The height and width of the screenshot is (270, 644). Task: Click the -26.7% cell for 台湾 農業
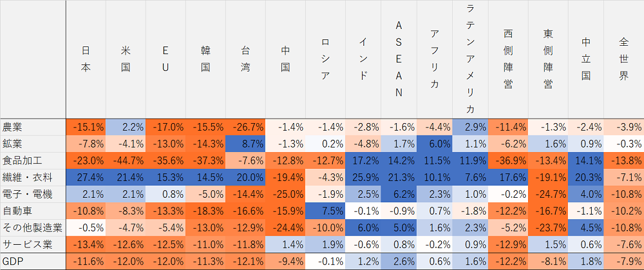tap(245, 127)
